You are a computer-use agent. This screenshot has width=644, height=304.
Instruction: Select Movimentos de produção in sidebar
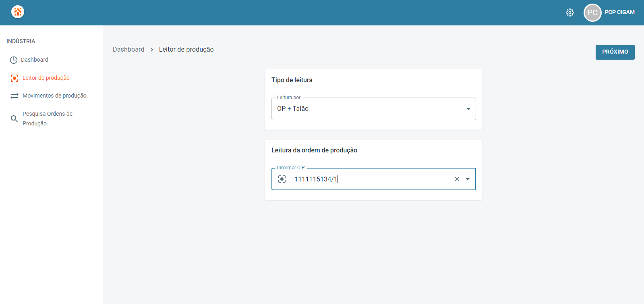coord(54,96)
